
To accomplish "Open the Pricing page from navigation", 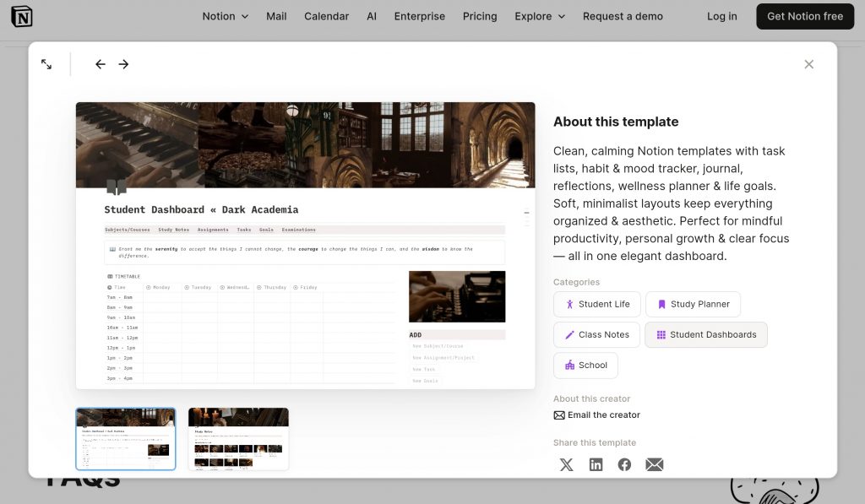I will [480, 16].
